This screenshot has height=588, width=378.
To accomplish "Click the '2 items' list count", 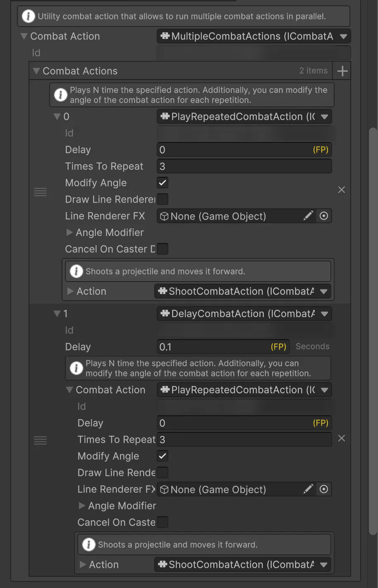I will [x=313, y=71].
